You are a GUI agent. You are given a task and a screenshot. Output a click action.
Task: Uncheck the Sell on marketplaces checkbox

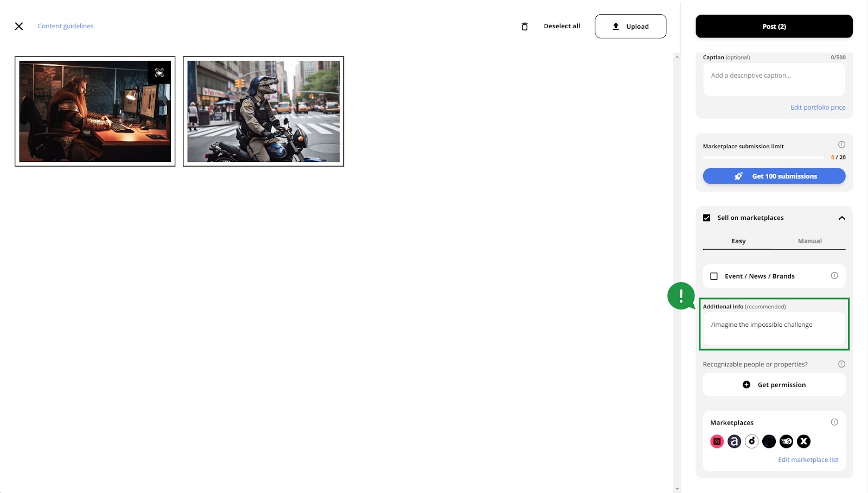point(707,218)
